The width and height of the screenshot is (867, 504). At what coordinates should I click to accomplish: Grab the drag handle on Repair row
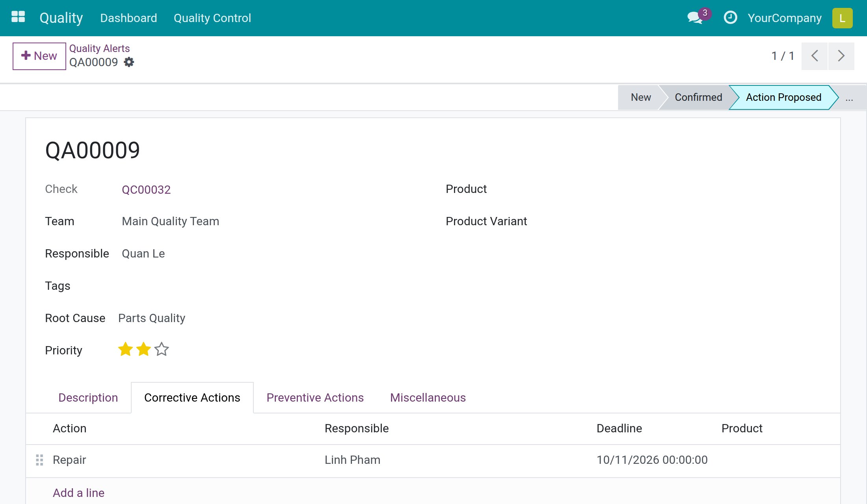[39, 460]
